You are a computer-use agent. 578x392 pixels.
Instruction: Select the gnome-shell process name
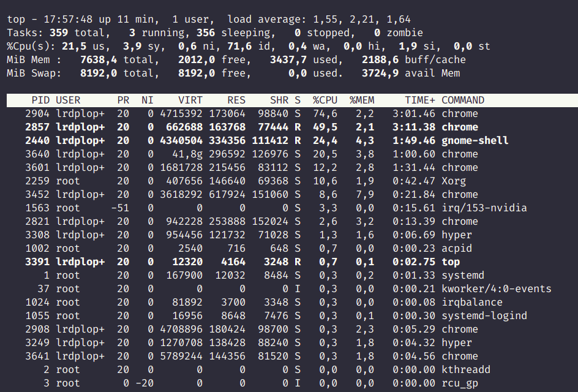click(475, 141)
